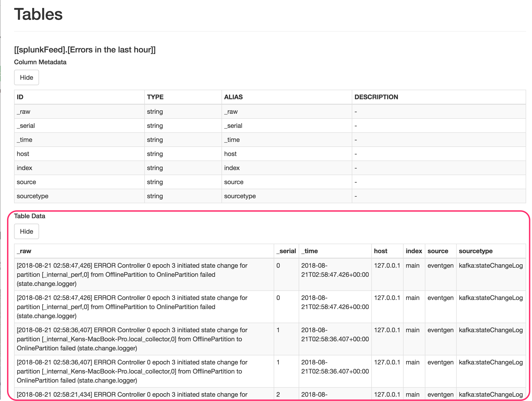Click the first row's kafka:stateChangeLog cell
The image size is (532, 401).
pos(491,266)
